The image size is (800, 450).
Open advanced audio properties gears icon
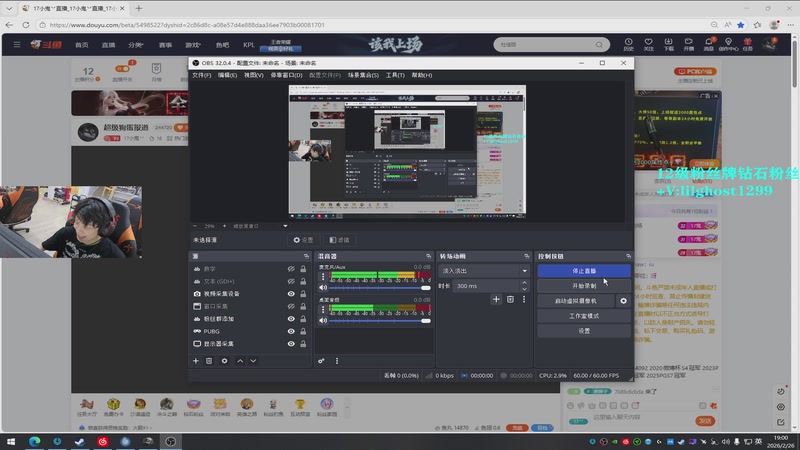321,361
